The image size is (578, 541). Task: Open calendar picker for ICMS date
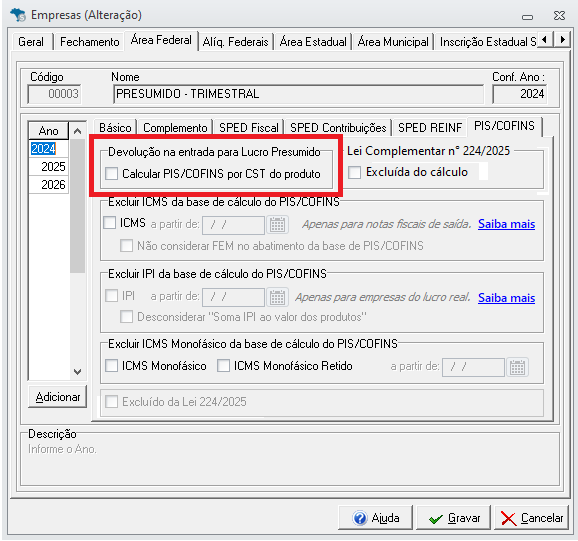pos(277,224)
